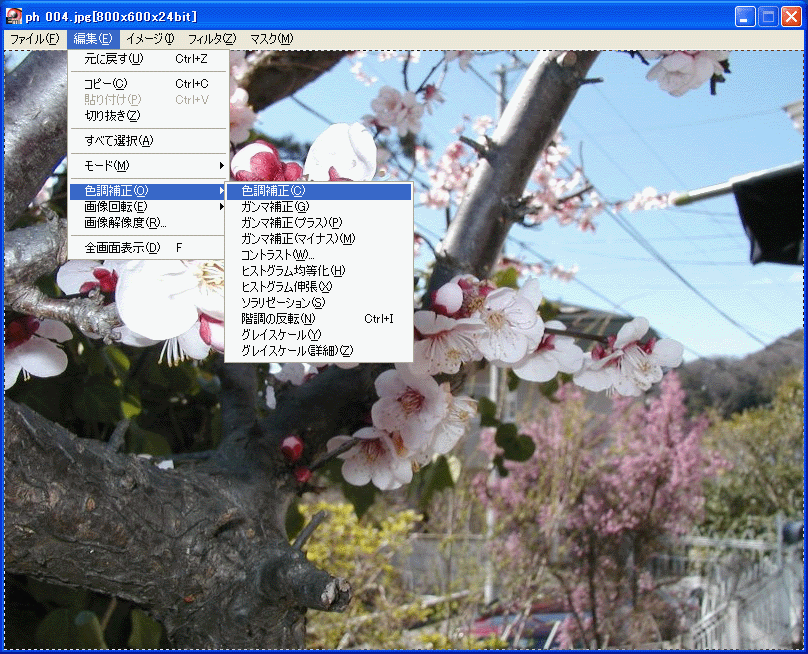The width and height of the screenshot is (808, 654).
Task: Expand the 画像回転(E) submenu
Action: (x=148, y=207)
